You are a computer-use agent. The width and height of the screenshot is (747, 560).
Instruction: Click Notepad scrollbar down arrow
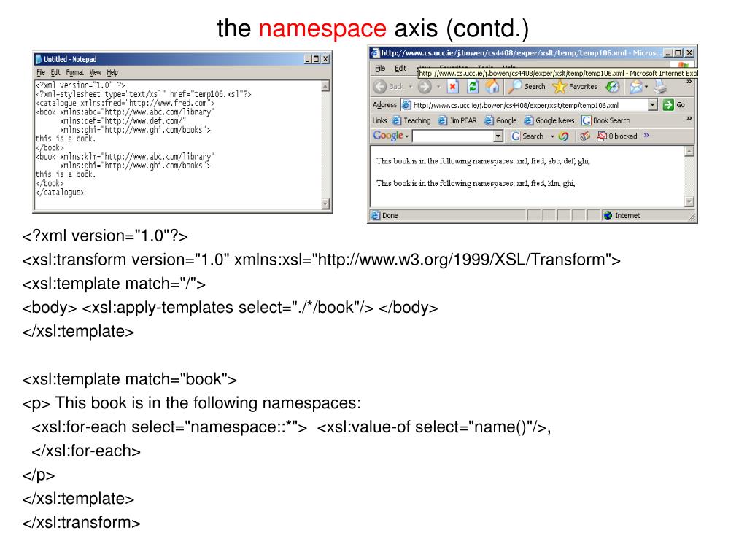325,204
